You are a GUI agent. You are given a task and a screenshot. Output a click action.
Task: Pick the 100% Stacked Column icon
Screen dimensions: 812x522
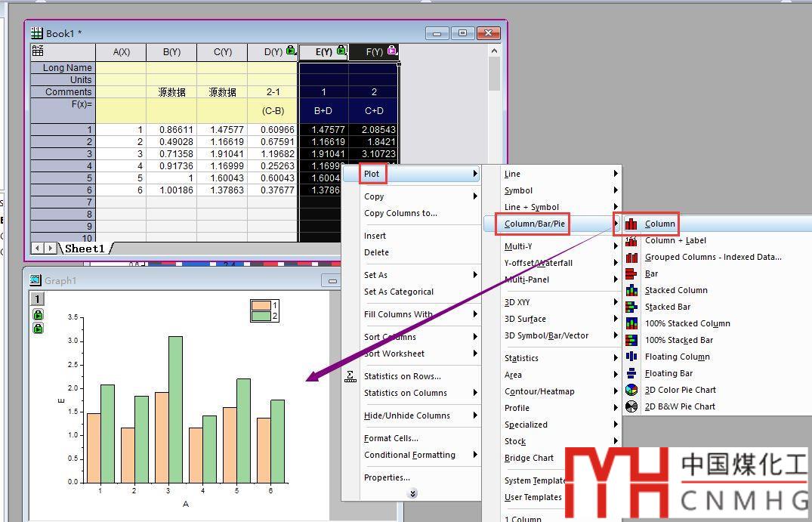631,323
